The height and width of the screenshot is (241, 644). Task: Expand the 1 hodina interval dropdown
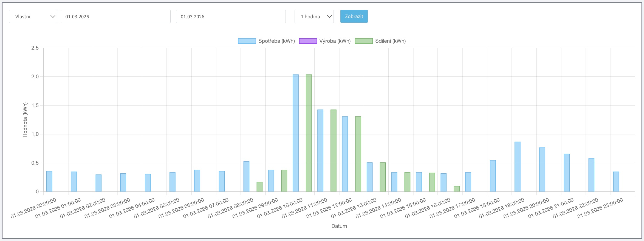click(x=314, y=16)
